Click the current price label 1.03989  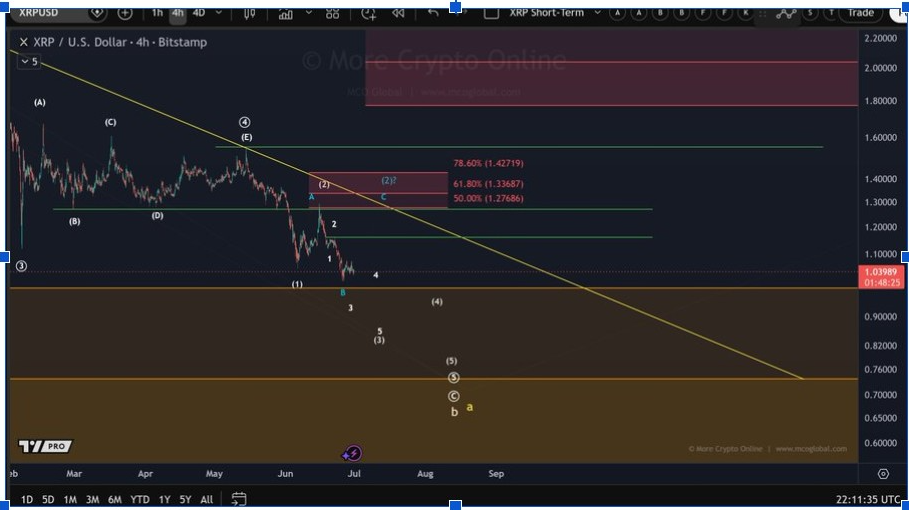pos(881,277)
